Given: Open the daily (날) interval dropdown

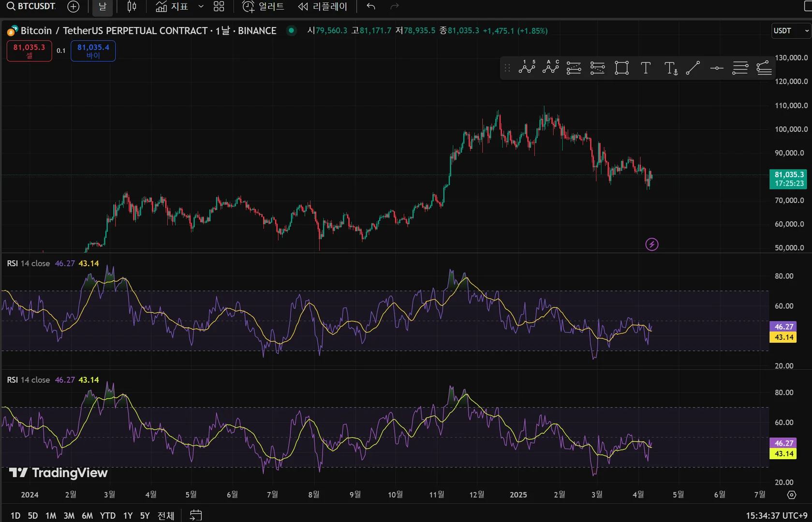Looking at the screenshot, I should click(103, 7).
